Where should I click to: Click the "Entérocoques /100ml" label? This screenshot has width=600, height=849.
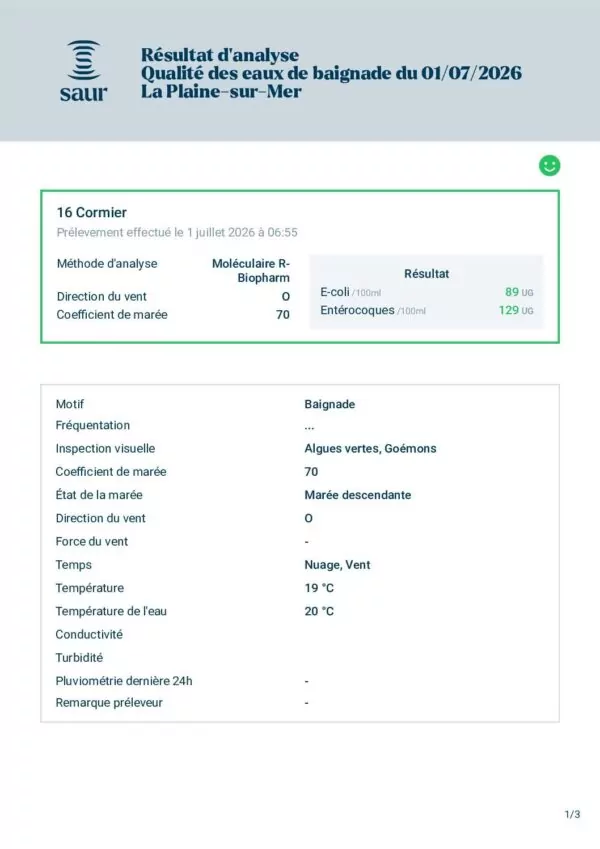pyautogui.click(x=373, y=310)
